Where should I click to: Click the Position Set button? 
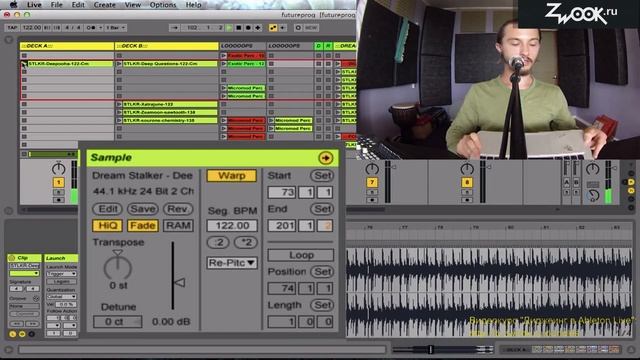tap(322, 272)
